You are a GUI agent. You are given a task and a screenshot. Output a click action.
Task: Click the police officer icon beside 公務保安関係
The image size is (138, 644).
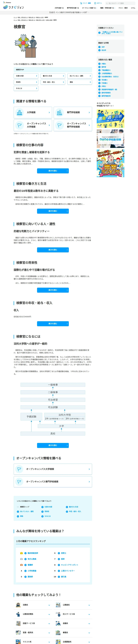tap(18, 614)
